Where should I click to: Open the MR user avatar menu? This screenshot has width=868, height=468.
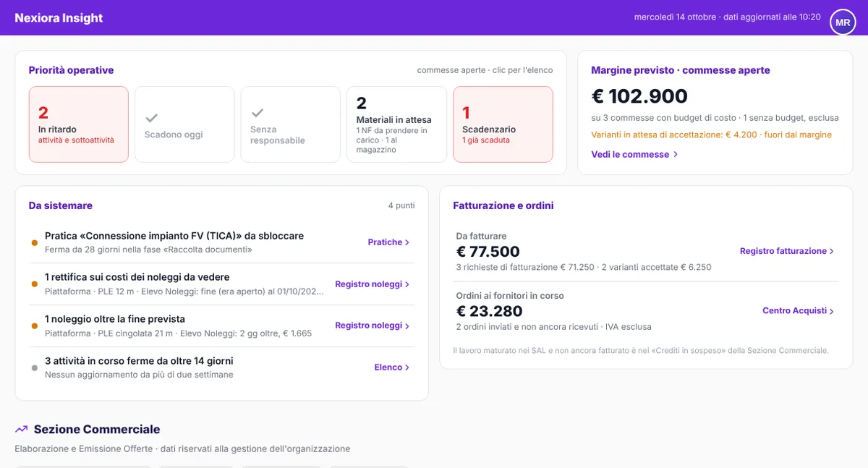(843, 22)
